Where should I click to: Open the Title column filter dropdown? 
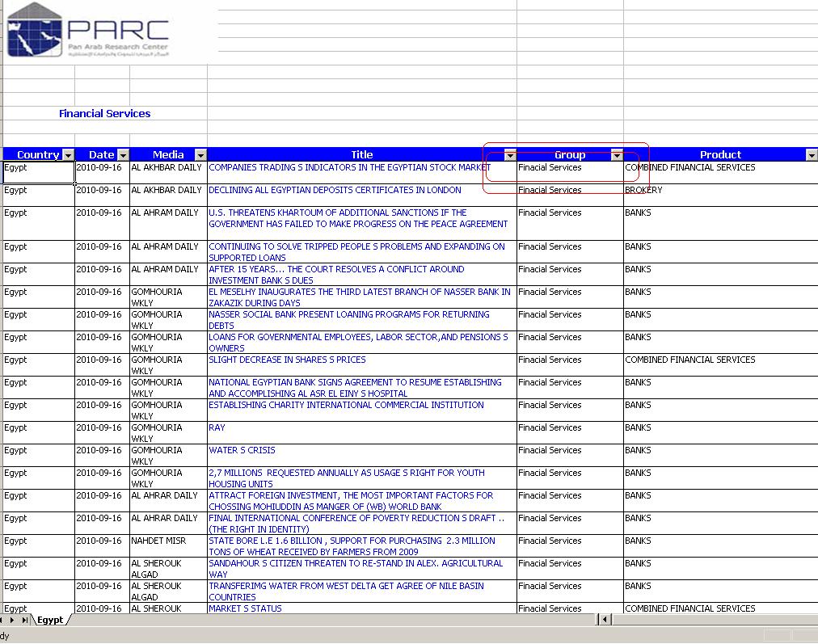pos(510,155)
